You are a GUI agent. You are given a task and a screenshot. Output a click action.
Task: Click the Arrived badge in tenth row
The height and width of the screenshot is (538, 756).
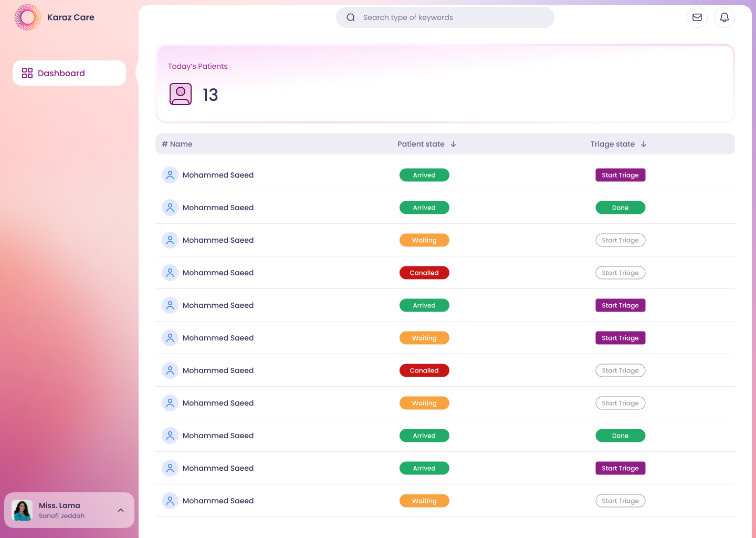424,468
